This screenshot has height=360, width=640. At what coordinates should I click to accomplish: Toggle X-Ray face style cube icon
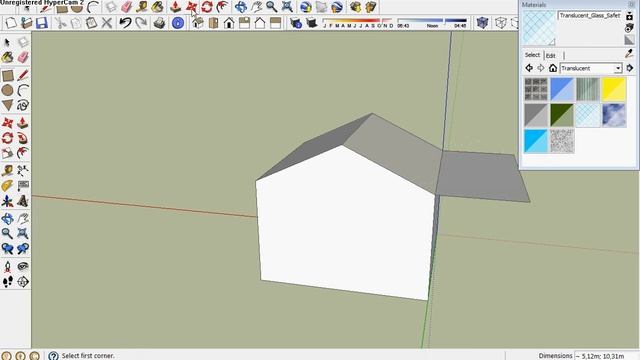point(482,23)
